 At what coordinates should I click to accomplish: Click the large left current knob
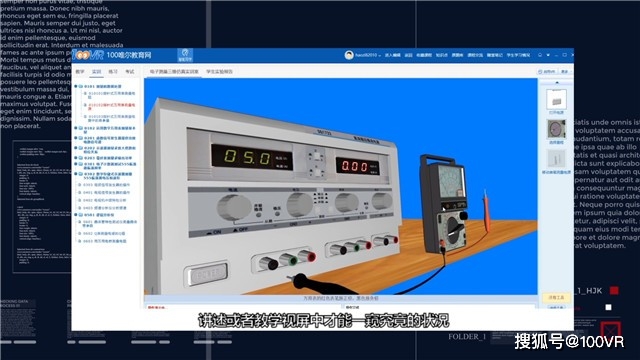(234, 207)
